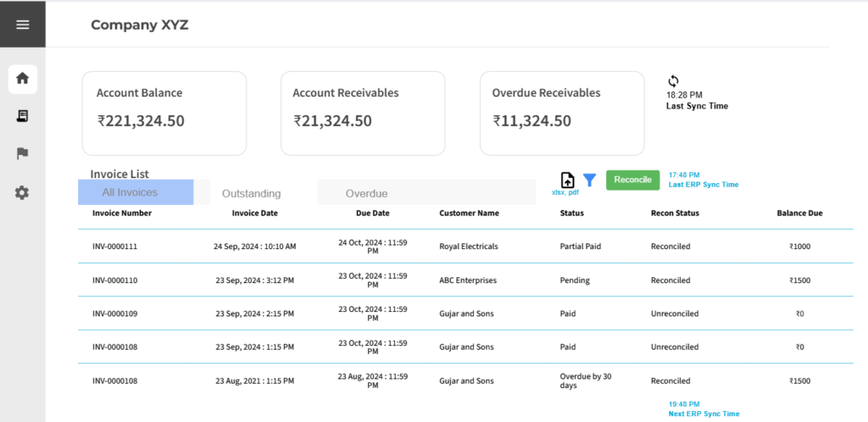The image size is (868, 422).
Task: Click the sync refresh icon
Action: 674,81
